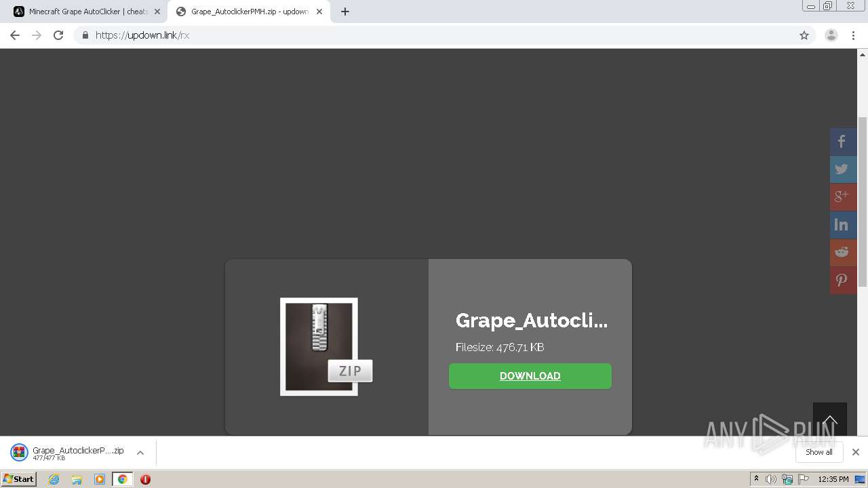Viewport: 868px width, 488px height.
Task: Click Show all downloads button
Action: [819, 452]
